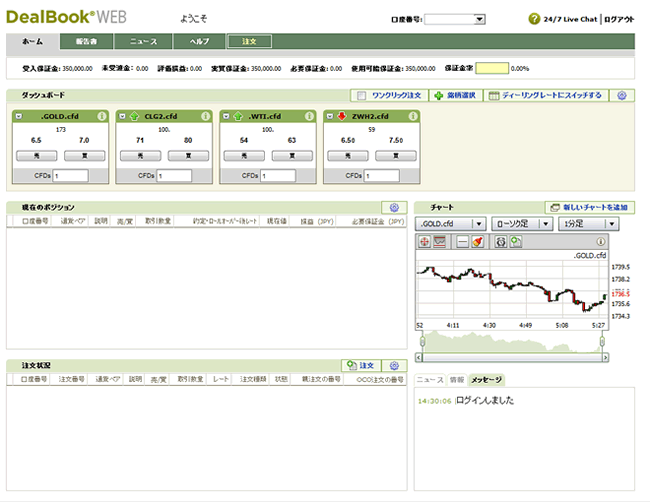Click the buy button on .GOLD.cfd

coord(85,156)
